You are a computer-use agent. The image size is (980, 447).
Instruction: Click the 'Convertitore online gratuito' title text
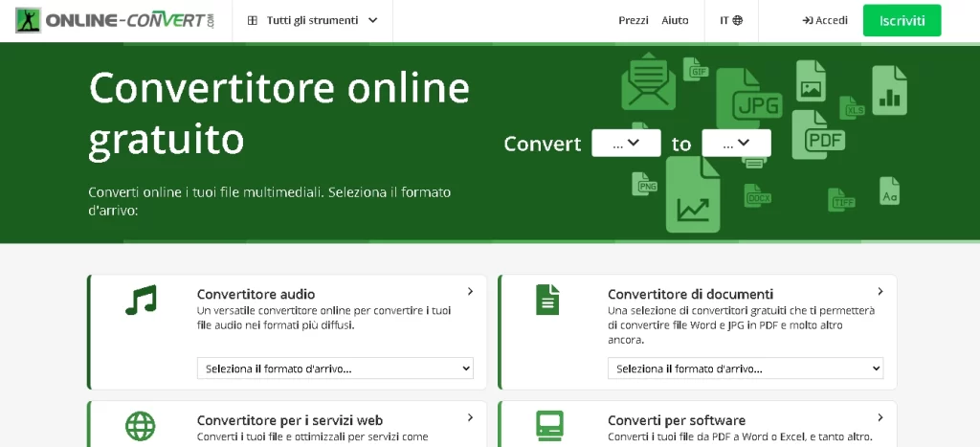tap(278, 114)
